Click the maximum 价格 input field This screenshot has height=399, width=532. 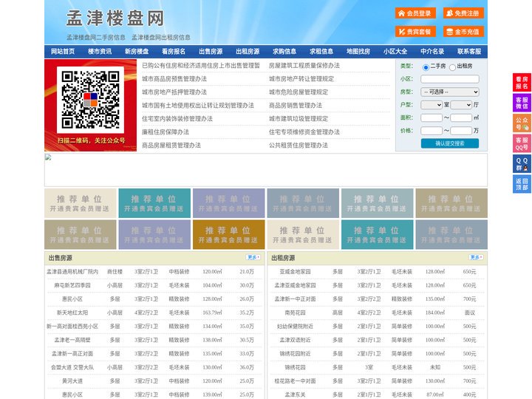[461, 131]
